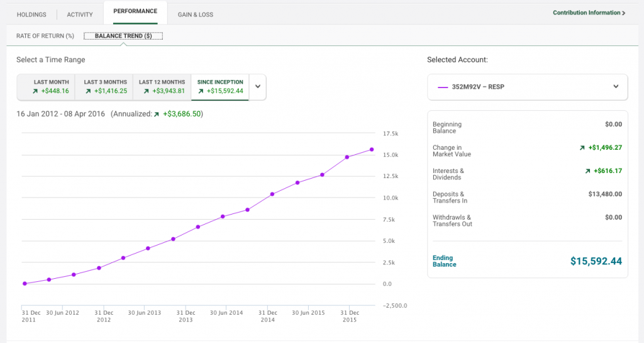Switch to Rate of Return (%) view
The image size is (644, 343).
click(45, 36)
